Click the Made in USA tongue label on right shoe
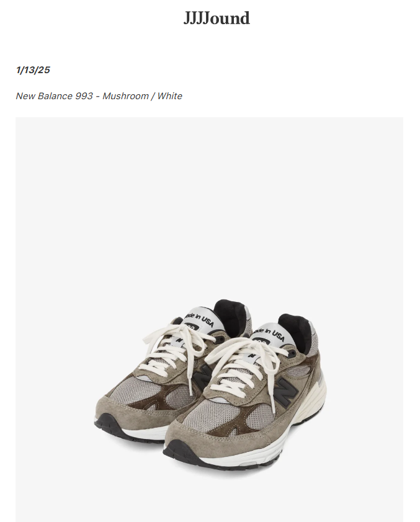The height and width of the screenshot is (522, 420). (x=269, y=335)
